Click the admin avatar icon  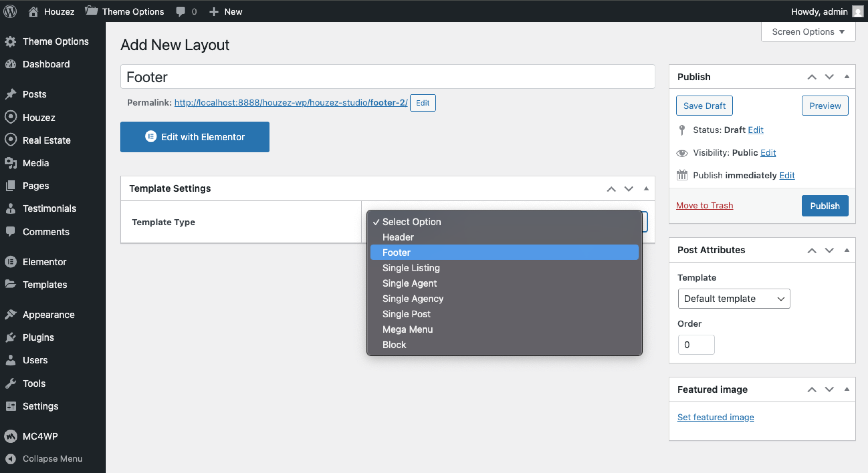click(858, 11)
